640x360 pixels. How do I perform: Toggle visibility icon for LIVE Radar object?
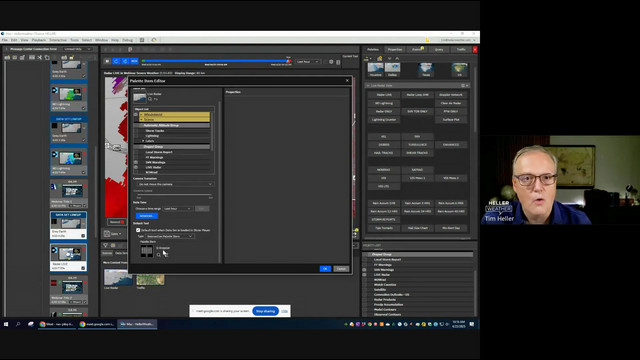pos(136,167)
